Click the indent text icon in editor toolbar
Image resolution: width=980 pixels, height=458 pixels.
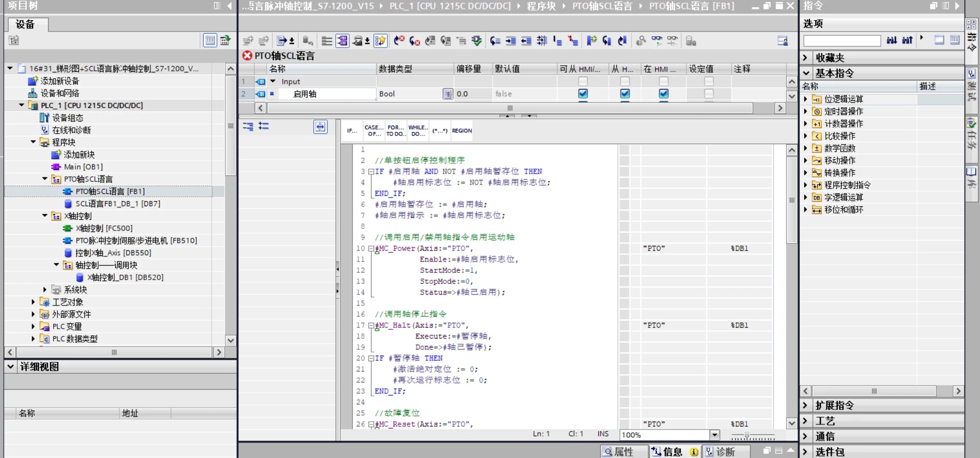[x=510, y=41]
